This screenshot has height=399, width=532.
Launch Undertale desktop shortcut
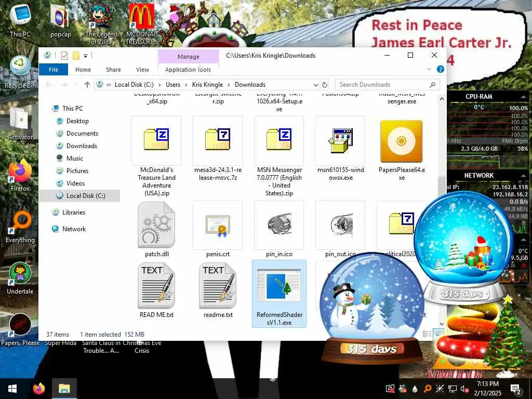point(20,278)
